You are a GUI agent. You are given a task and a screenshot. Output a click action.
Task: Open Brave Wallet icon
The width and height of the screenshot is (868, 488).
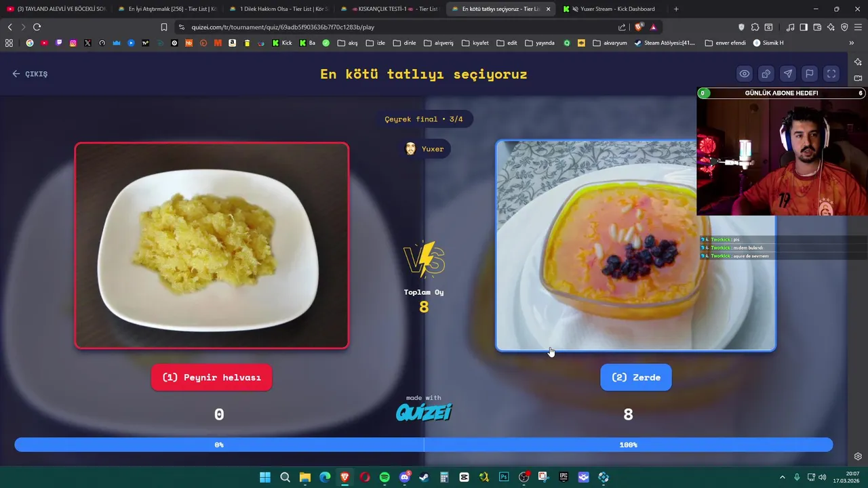pos(817,27)
